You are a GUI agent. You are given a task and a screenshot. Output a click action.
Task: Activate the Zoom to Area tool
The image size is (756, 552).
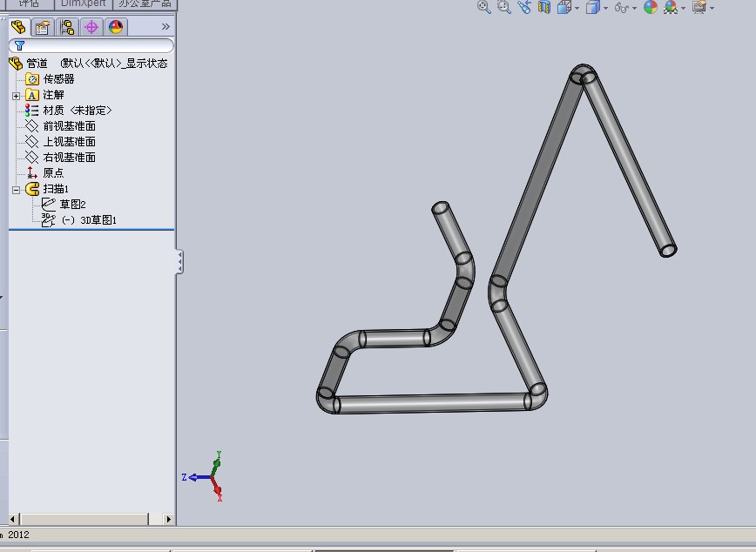(505, 7)
